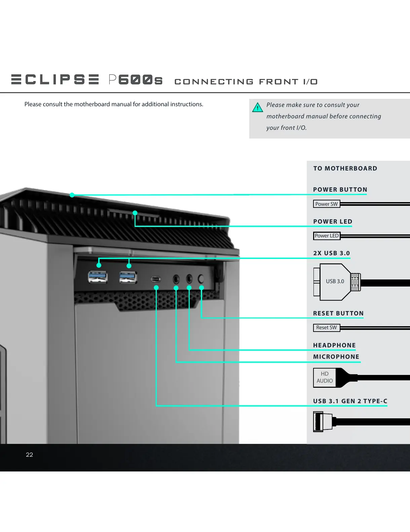Click the ECLIPSE logo wordmark

pos(55,79)
